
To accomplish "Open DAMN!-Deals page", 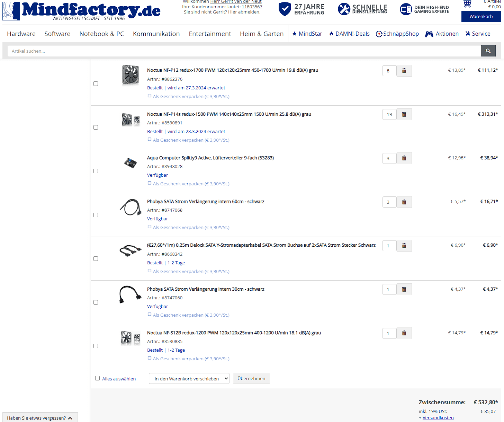I will click(349, 34).
